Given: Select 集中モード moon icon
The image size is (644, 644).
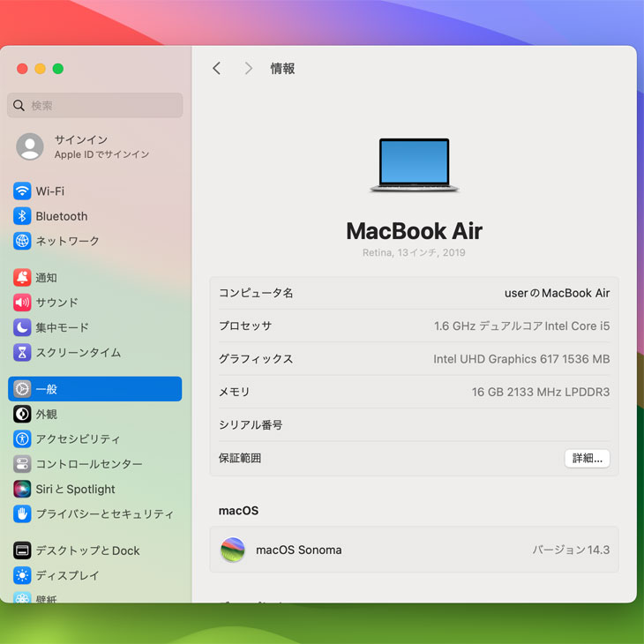Looking at the screenshot, I should [x=22, y=327].
